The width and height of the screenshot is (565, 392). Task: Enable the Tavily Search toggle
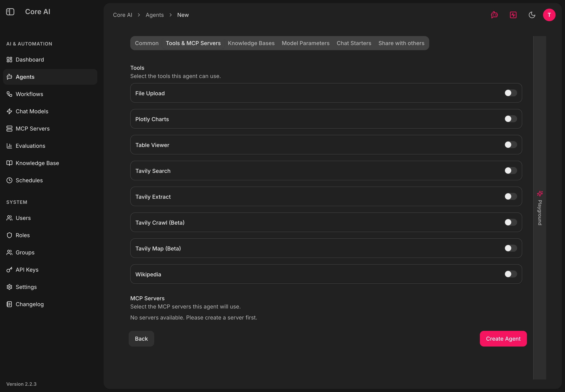pos(510,171)
